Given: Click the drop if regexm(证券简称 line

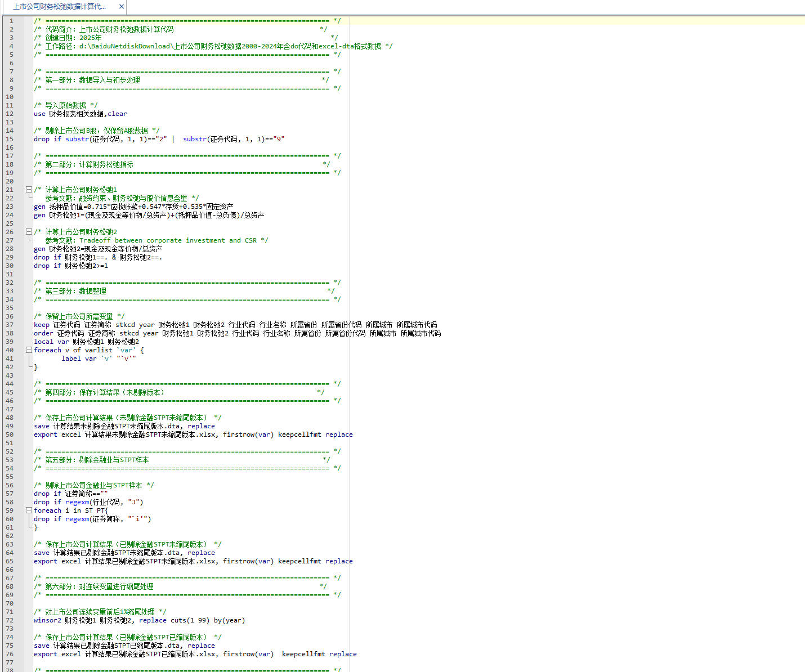Looking at the screenshot, I should pyautogui.click(x=92, y=519).
